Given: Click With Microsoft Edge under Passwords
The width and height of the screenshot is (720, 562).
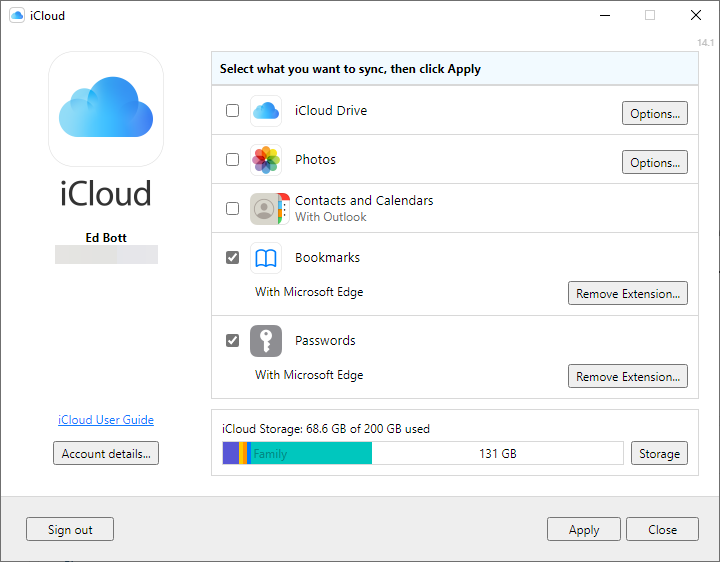Looking at the screenshot, I should point(309,375).
